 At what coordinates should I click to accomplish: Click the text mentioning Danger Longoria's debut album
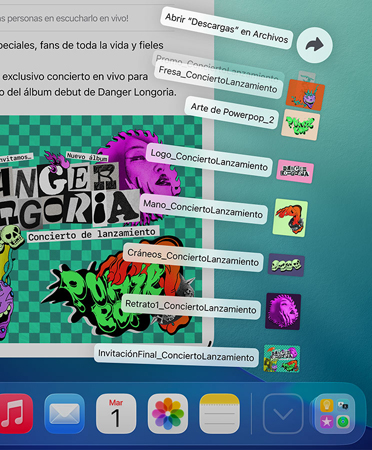point(88,92)
